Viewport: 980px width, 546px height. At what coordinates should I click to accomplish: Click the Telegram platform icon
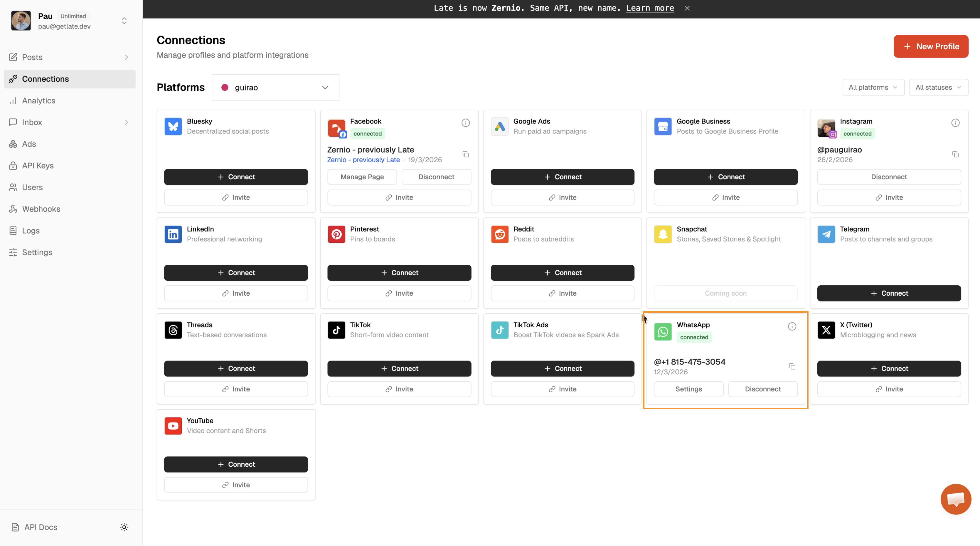point(826,234)
